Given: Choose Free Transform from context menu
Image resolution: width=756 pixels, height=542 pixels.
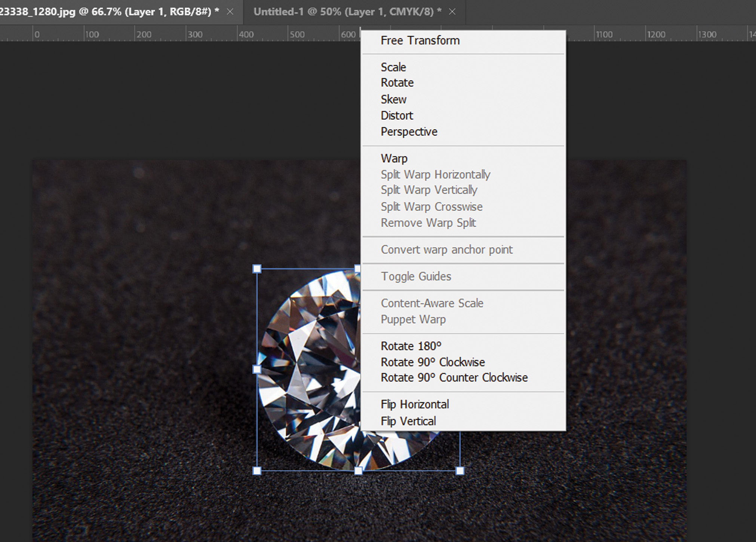Looking at the screenshot, I should 420,40.
